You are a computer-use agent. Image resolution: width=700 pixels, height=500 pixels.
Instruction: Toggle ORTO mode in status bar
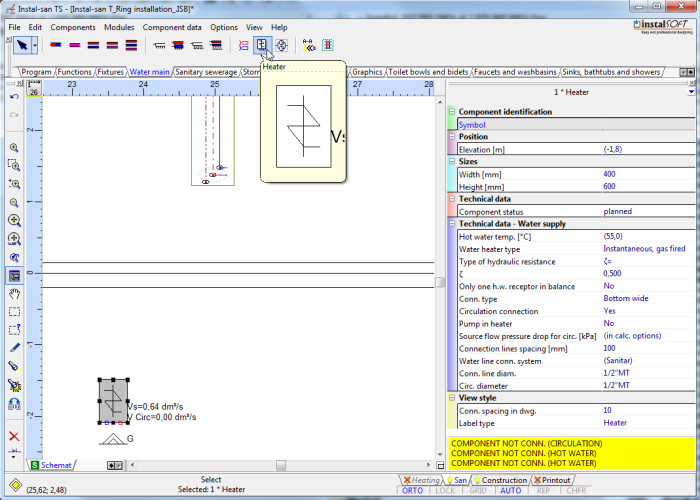tap(412, 491)
